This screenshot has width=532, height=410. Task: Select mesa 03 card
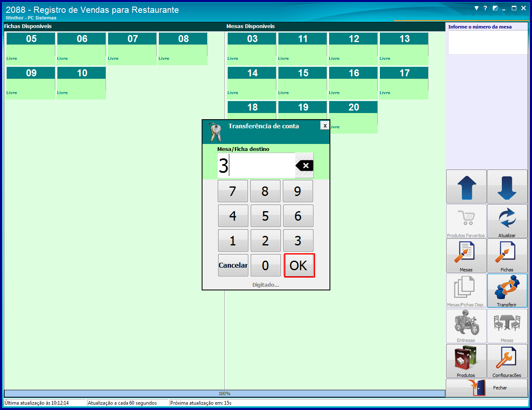click(252, 49)
